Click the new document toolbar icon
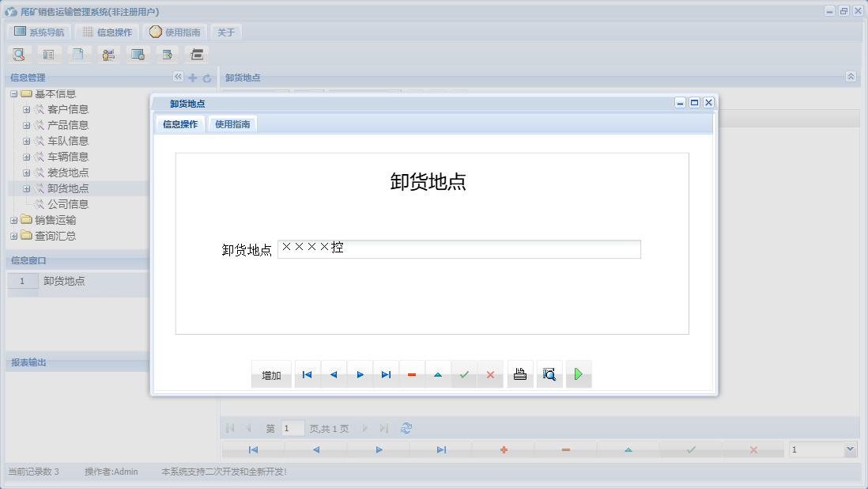868x489 pixels. pos(77,54)
